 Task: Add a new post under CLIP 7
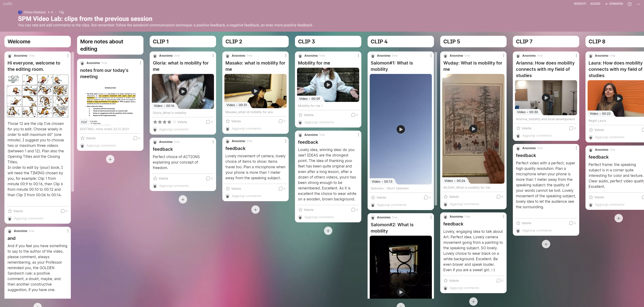[546, 244]
